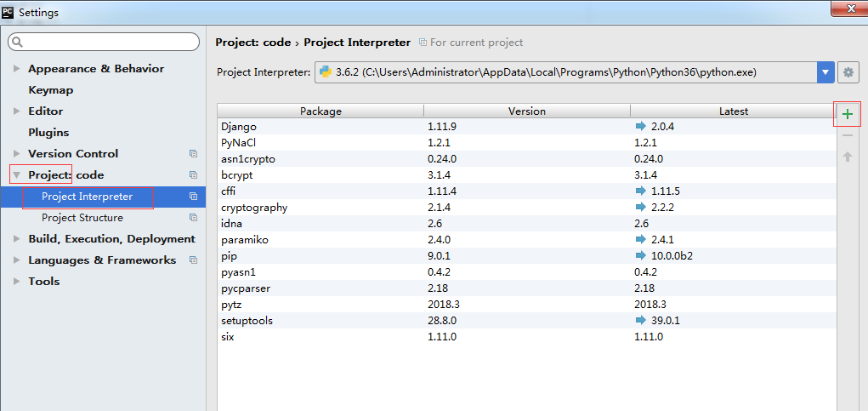This screenshot has height=411, width=868.
Task: Click Django latest version 2.0.4
Action: click(x=663, y=126)
